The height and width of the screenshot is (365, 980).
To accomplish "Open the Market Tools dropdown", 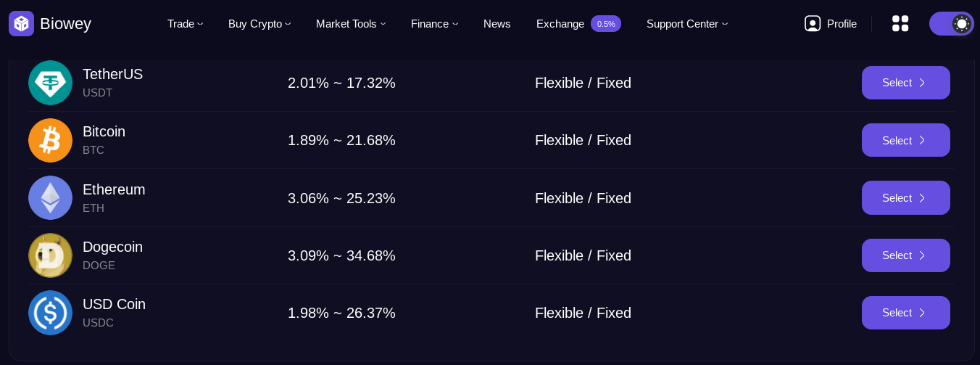I will click(351, 24).
